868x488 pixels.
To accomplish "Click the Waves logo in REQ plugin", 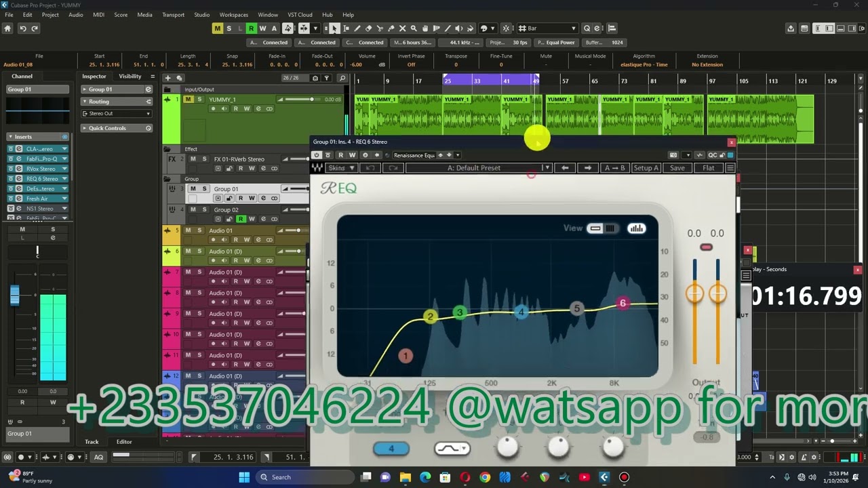I will pyautogui.click(x=317, y=167).
